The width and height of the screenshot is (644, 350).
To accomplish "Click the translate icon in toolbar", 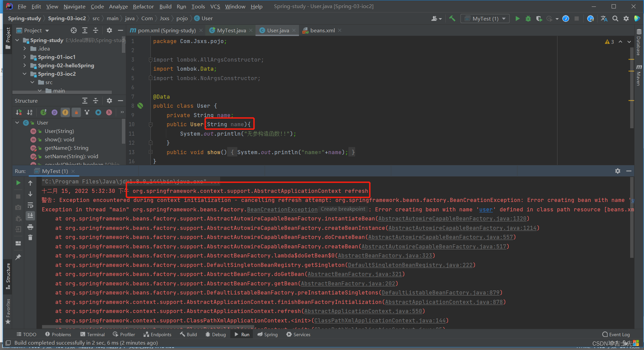I will pos(604,19).
